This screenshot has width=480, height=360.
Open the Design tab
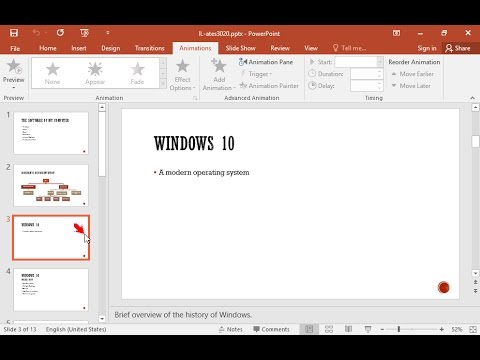[111, 48]
